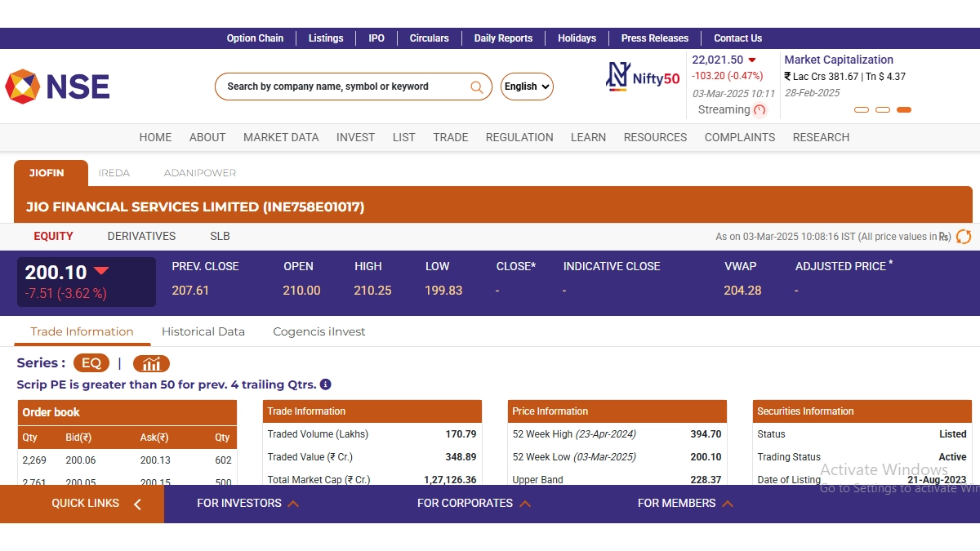
Task: Click the refresh icon beside price timestamp
Action: (964, 237)
